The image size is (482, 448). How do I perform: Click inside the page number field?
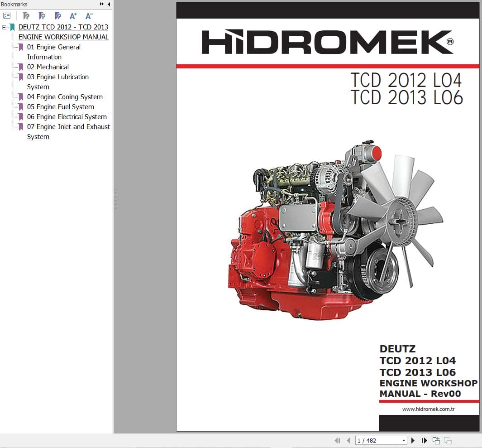pyautogui.click(x=371, y=440)
